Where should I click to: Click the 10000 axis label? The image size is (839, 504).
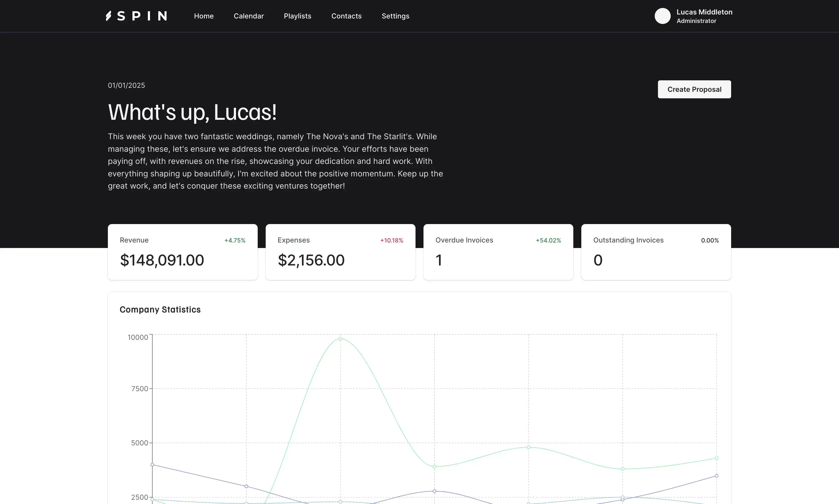138,337
